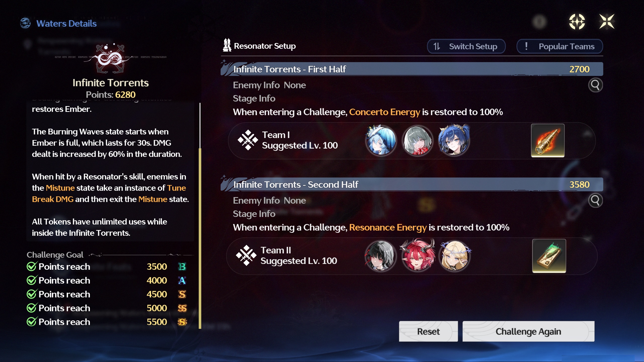Viewport: 644px width, 362px height.
Task: Click the Reset button
Action: tap(428, 331)
